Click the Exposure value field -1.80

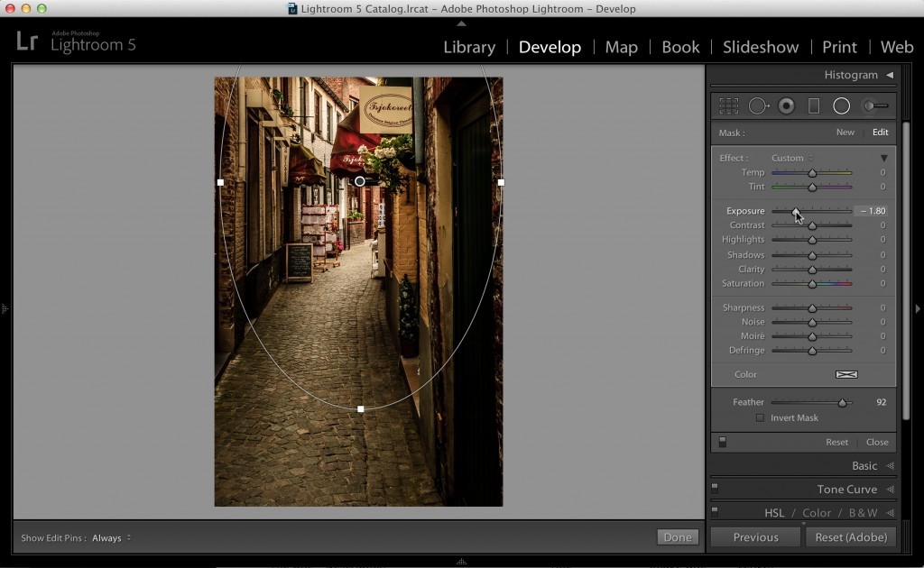pyautogui.click(x=873, y=211)
